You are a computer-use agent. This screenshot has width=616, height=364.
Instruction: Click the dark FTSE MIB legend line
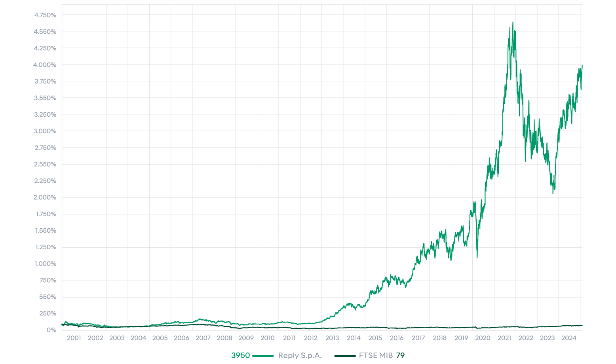(x=345, y=356)
